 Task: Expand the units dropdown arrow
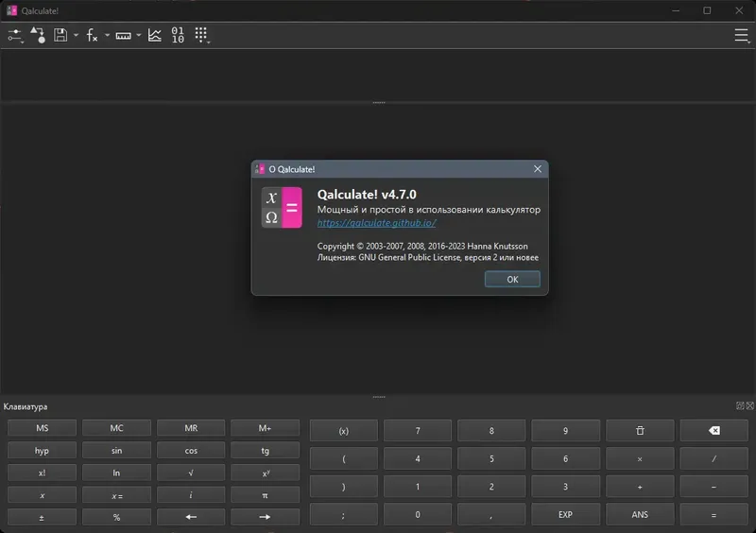(x=138, y=35)
